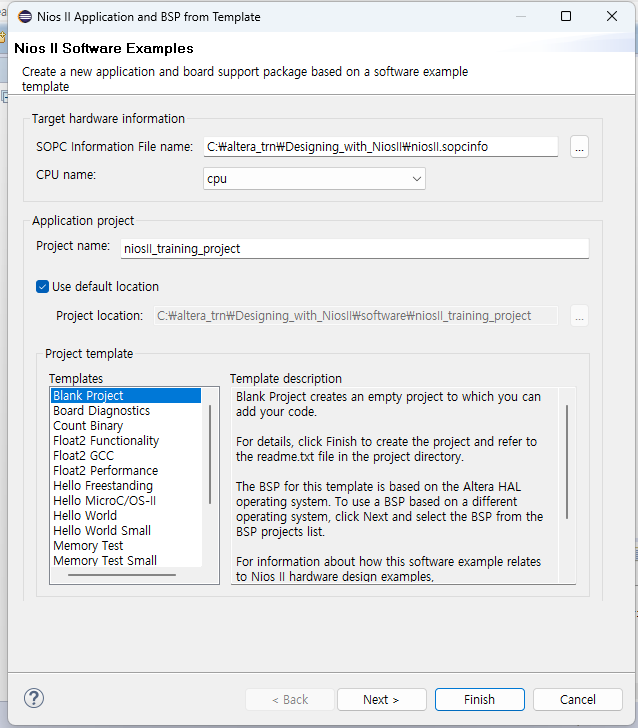Click the Template description vertical scrollbar

(567, 462)
